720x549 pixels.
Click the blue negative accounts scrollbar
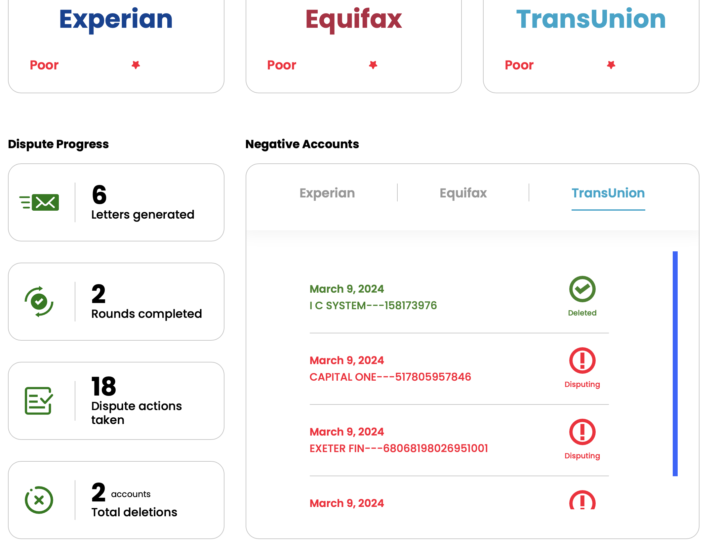pyautogui.click(x=675, y=363)
